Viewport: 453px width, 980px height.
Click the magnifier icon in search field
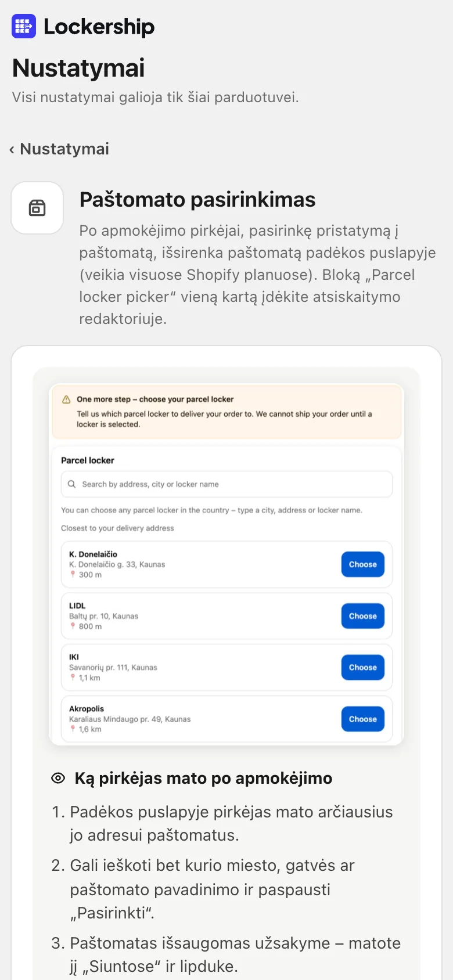(72, 484)
